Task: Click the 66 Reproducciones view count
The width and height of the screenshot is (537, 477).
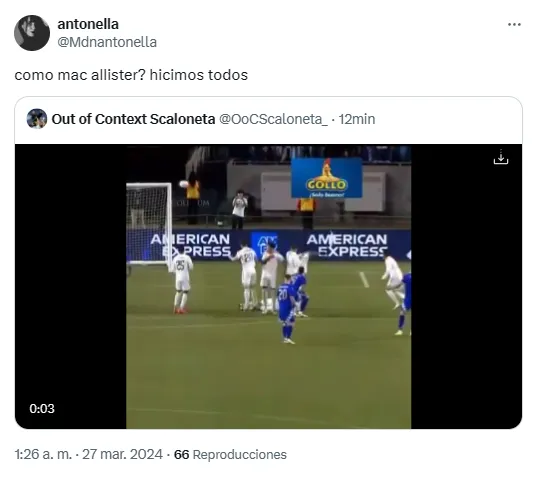Action: coord(230,454)
